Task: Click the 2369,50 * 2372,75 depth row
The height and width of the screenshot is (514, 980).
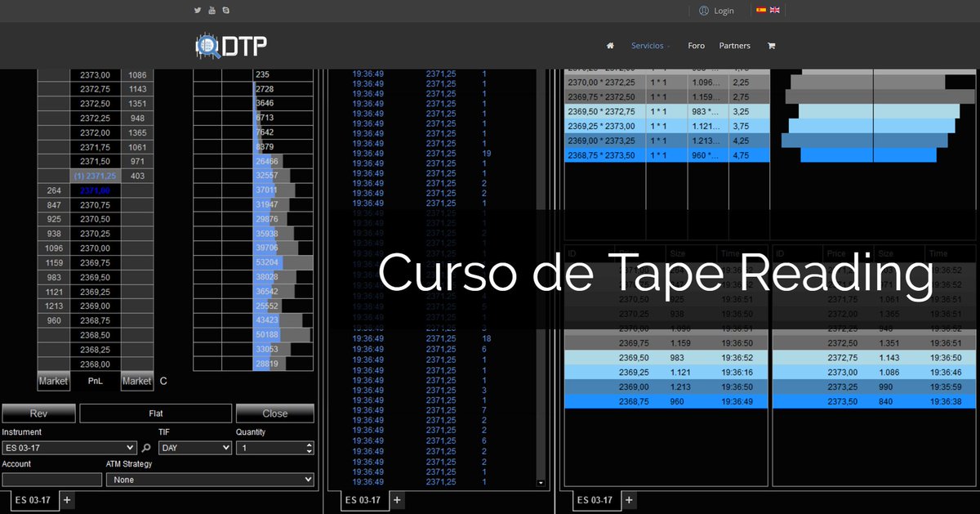Action: tap(667, 111)
